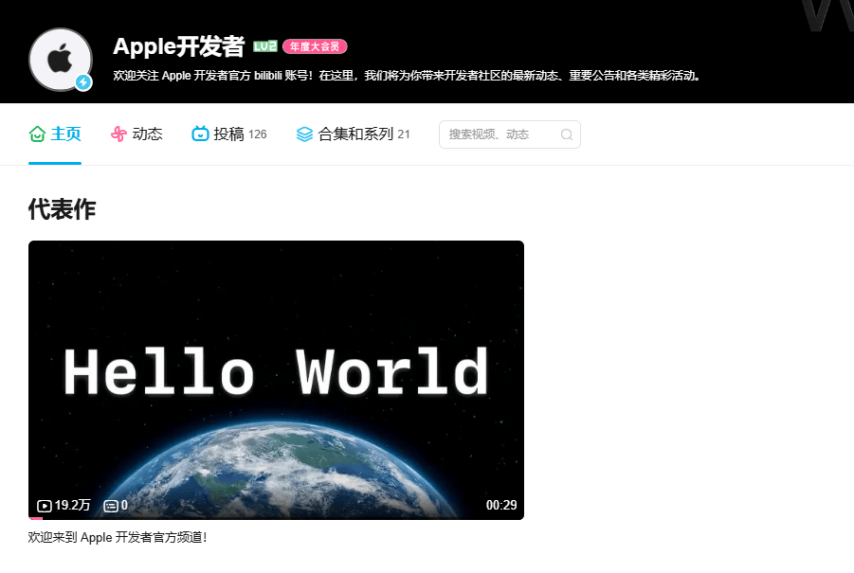Click the Apple logo profile avatar
This screenshot has width=854, height=573.
pos(60,58)
